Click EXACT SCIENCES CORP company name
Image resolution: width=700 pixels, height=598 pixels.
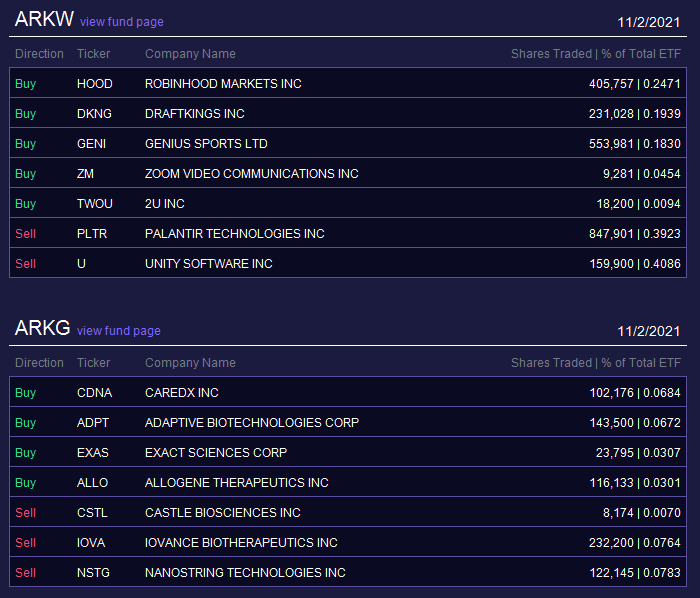[x=216, y=453]
